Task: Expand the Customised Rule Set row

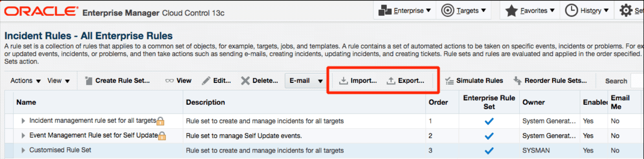Action: tap(23, 150)
